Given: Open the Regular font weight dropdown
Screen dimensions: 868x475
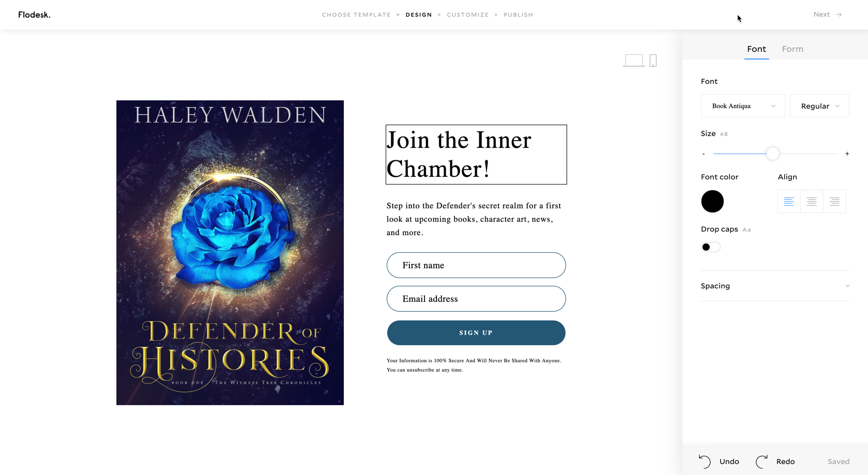Looking at the screenshot, I should point(819,106).
